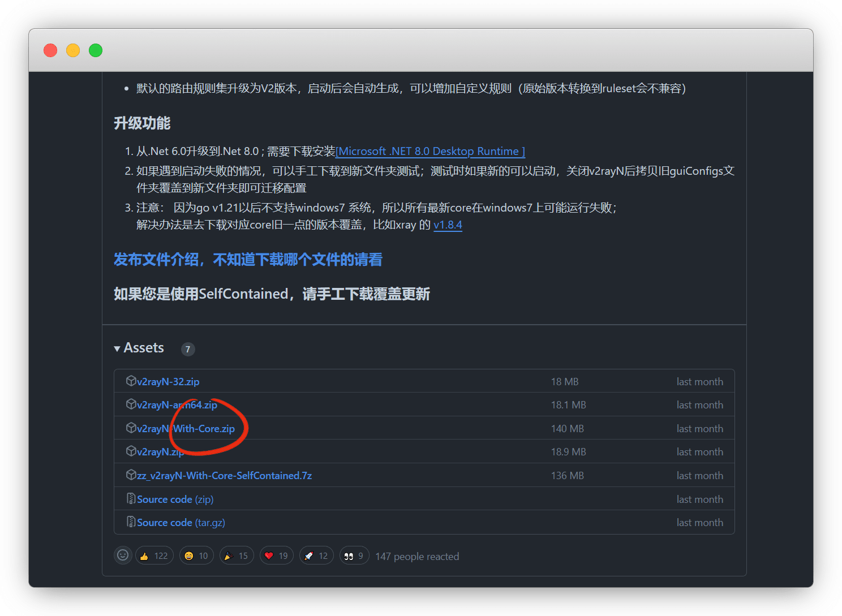Click the 18.1 MB size value
This screenshot has width=842, height=616.
569,405
